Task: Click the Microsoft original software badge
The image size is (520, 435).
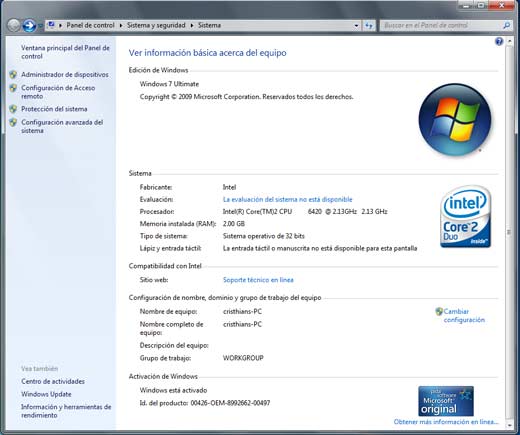Action: point(446,401)
